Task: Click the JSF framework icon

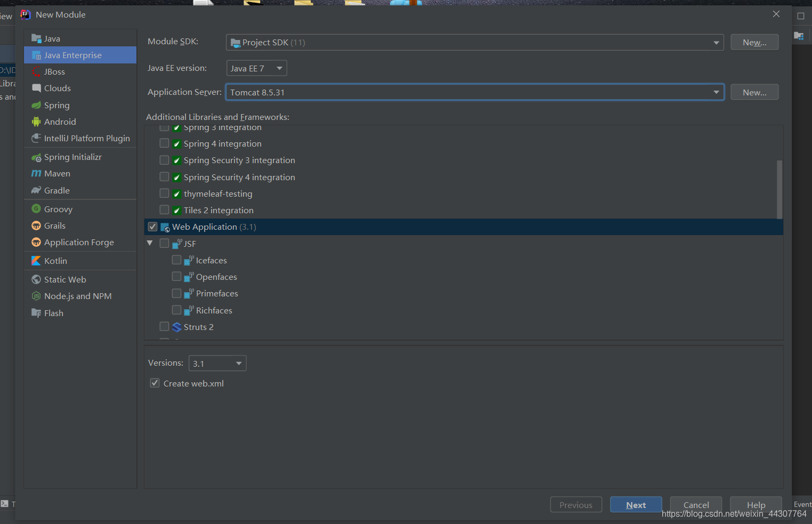Action: coord(177,244)
